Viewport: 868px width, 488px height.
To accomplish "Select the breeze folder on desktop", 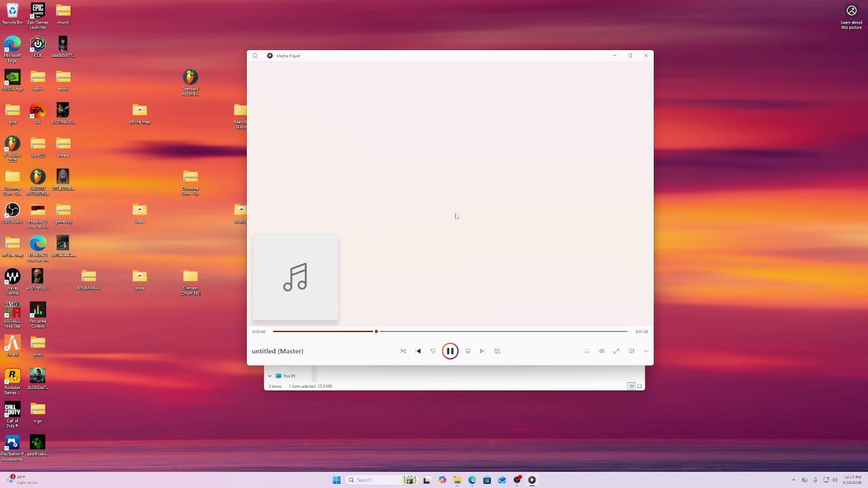I will coord(63,146).
